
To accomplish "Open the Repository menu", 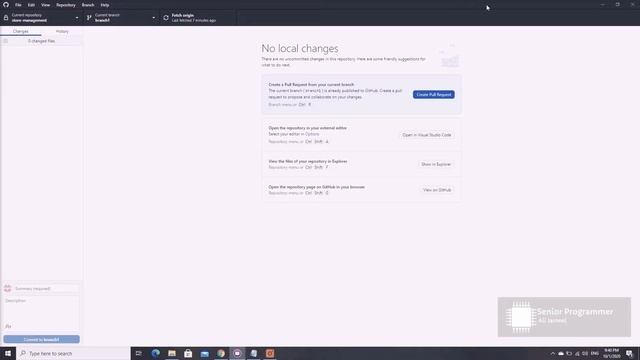I will coord(66,5).
